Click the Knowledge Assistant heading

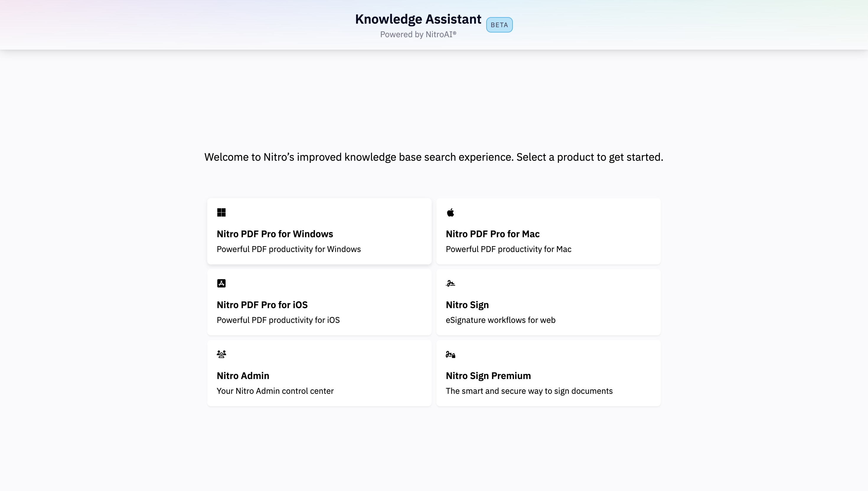click(x=418, y=19)
